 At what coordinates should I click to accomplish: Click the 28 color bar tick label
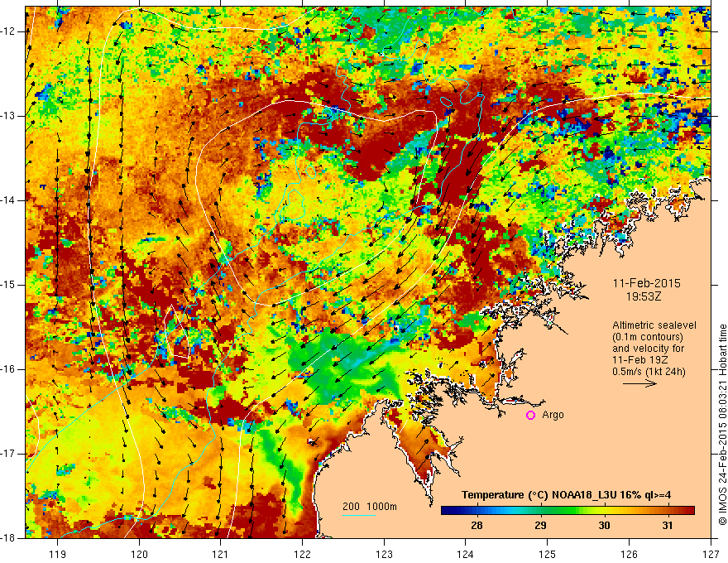click(477, 526)
